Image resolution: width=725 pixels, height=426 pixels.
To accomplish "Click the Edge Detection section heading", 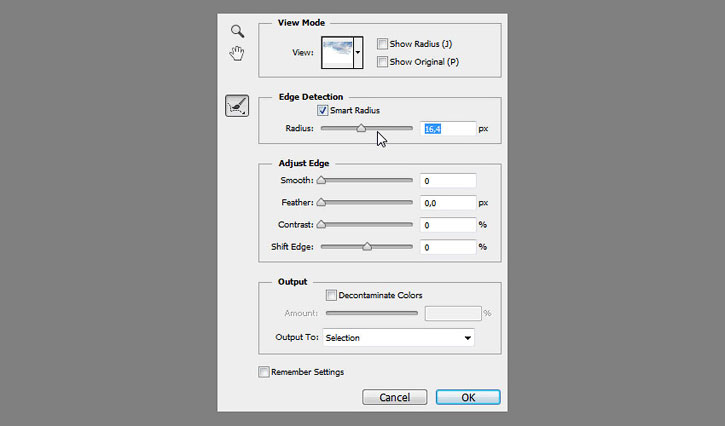I will point(311,97).
